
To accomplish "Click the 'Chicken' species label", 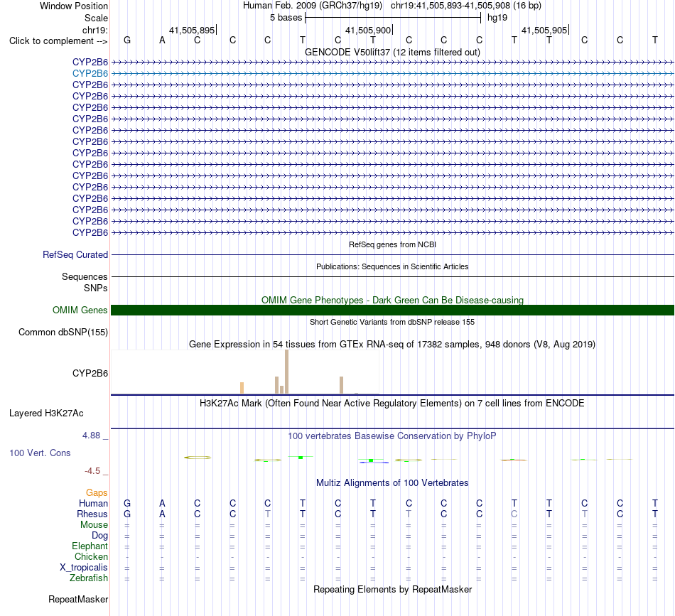I will click(91, 556).
